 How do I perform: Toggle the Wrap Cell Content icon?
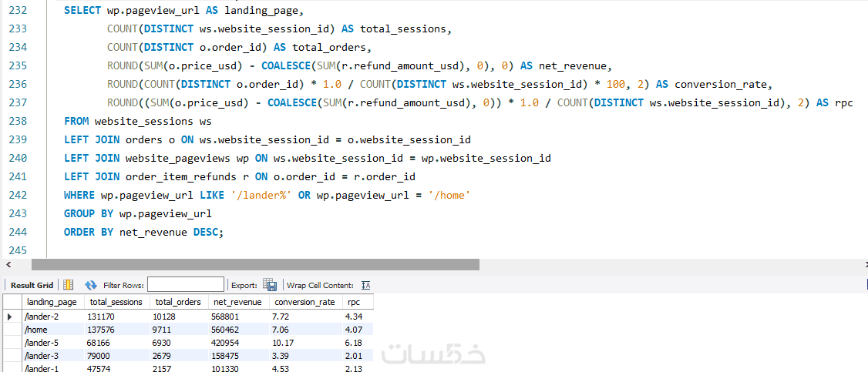[x=365, y=285]
